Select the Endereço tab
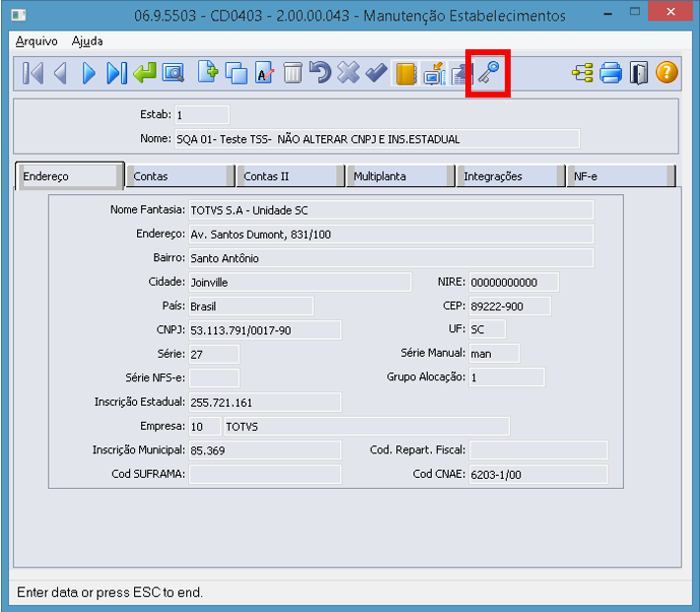This screenshot has width=700, height=612. pos(70,175)
